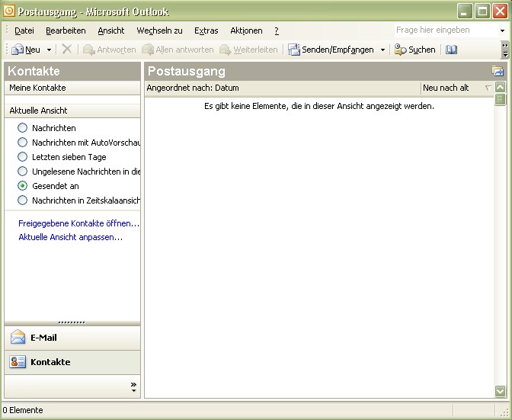Click the sort direction triangle next to Neu nach alt
This screenshot has width=512, height=420.
488,88
